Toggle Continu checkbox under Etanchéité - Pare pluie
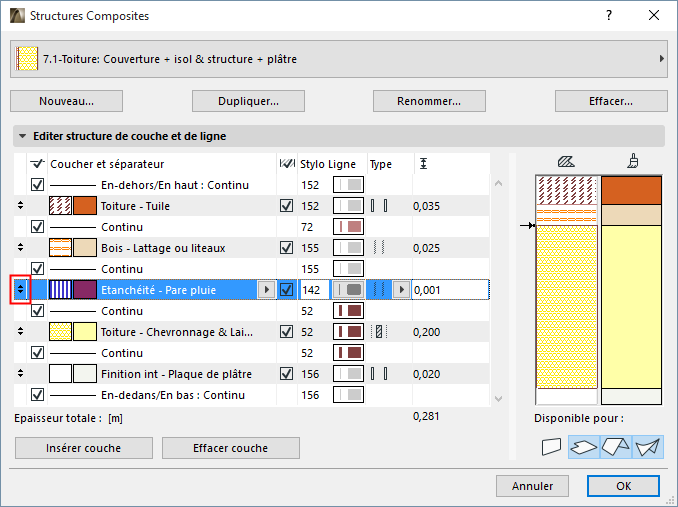678x507 pixels. pos(37,310)
